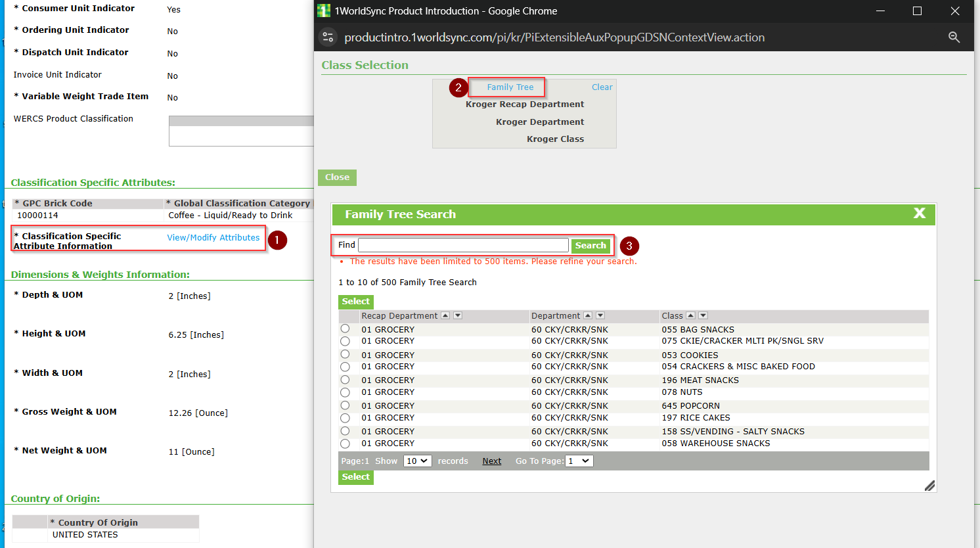Click the Search button next to Find
980x548 pixels.
(590, 245)
